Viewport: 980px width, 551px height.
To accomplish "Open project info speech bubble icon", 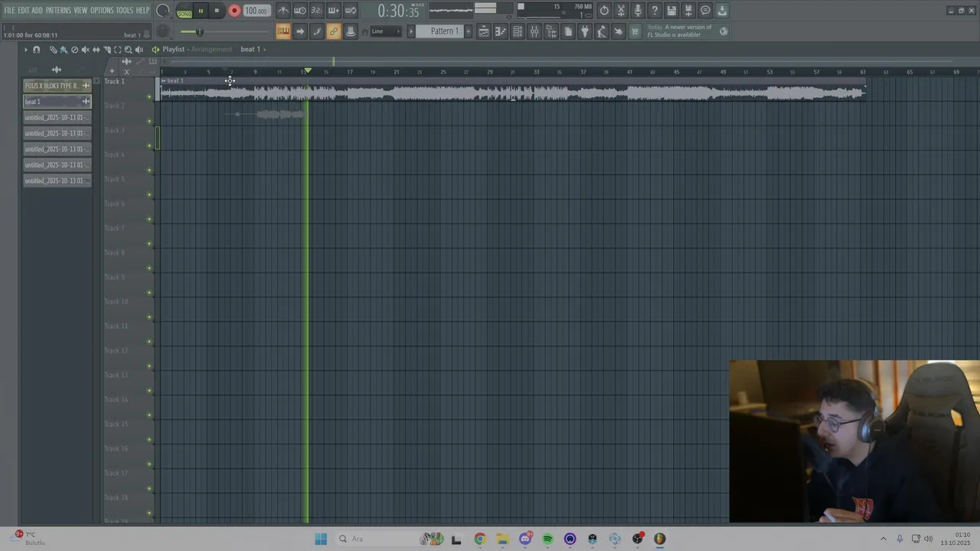I will click(x=705, y=11).
